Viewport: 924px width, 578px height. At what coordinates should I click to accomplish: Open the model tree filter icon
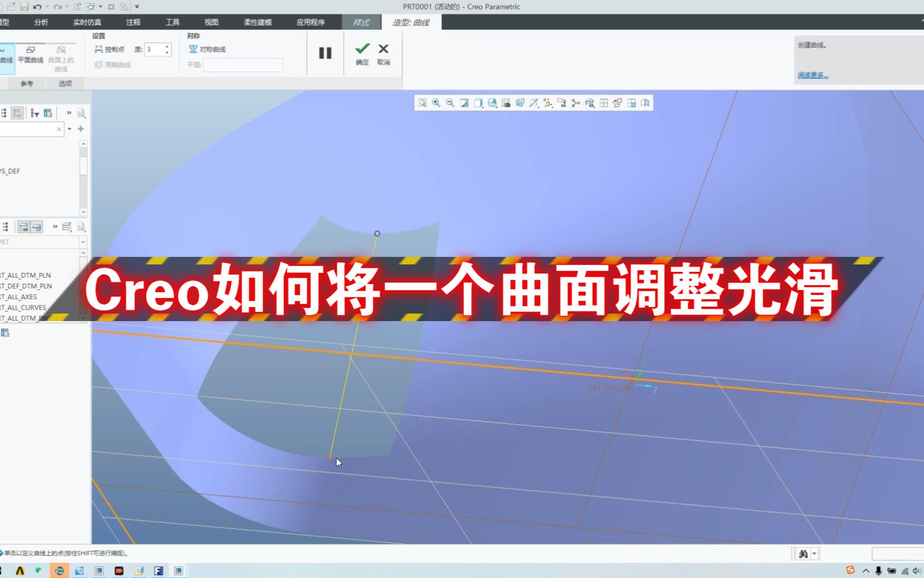click(35, 113)
